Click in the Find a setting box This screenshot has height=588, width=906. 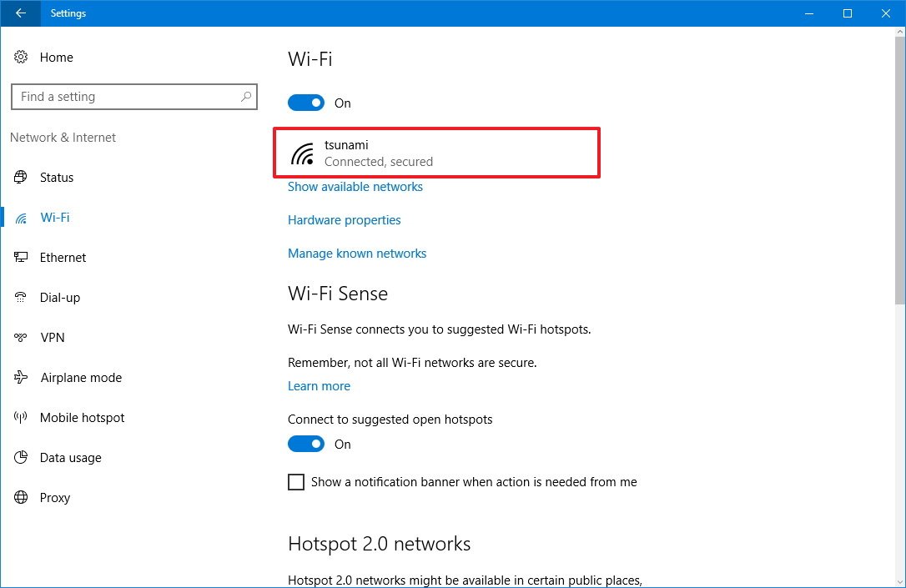click(x=125, y=97)
